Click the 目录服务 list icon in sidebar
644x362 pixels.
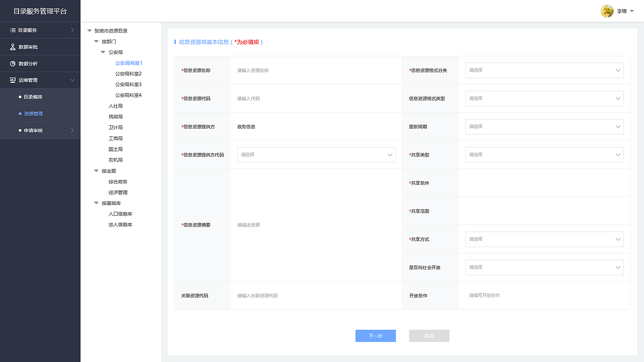tap(13, 30)
